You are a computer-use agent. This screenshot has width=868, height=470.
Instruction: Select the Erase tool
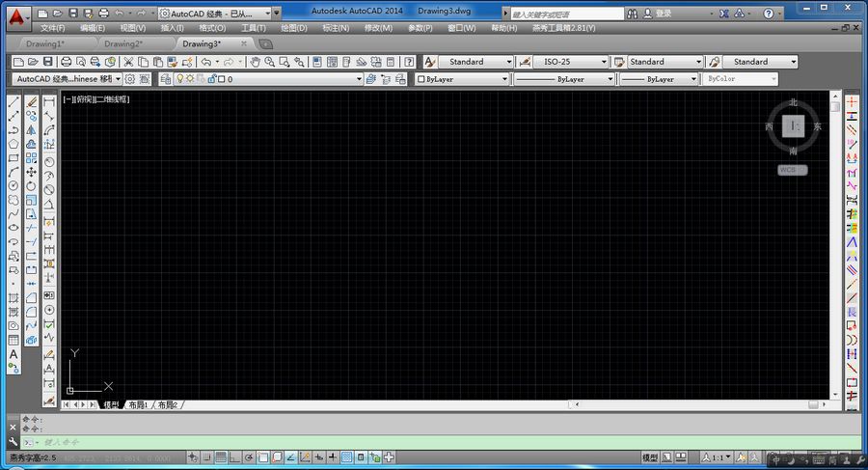pos(32,102)
